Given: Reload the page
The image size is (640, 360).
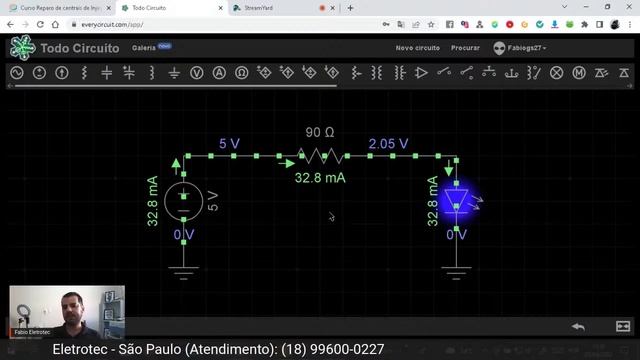Looking at the screenshot, I should point(40,24).
